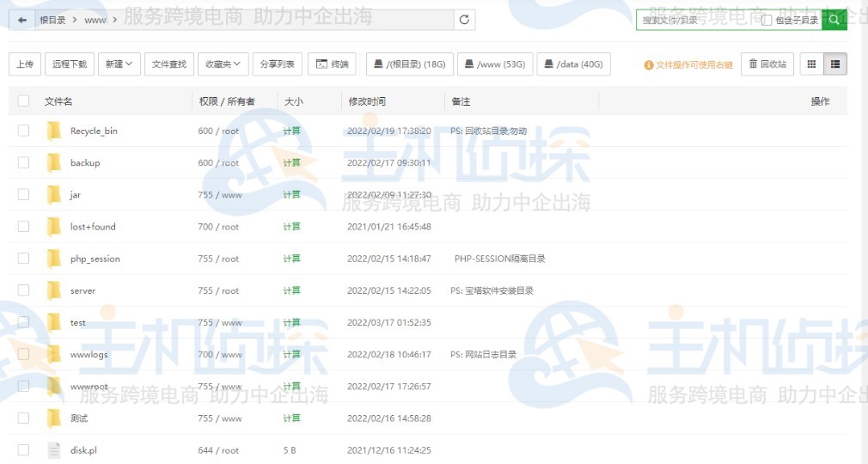Click the green search magnifier button
This screenshot has height=464, width=868.
tap(834, 20)
